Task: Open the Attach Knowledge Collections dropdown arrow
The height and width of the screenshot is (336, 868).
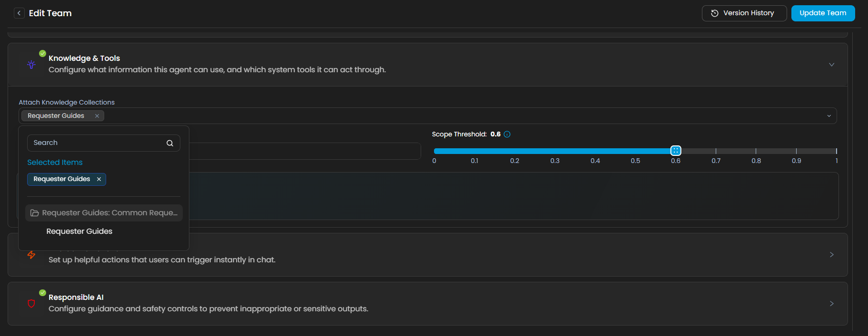Action: pyautogui.click(x=829, y=116)
